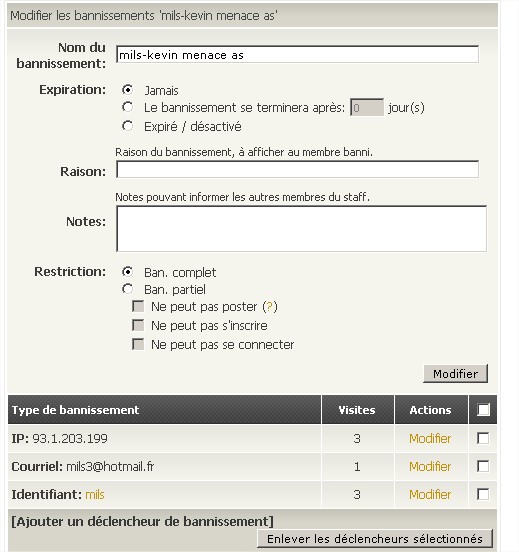Click inside the Notes text area

coord(301,229)
